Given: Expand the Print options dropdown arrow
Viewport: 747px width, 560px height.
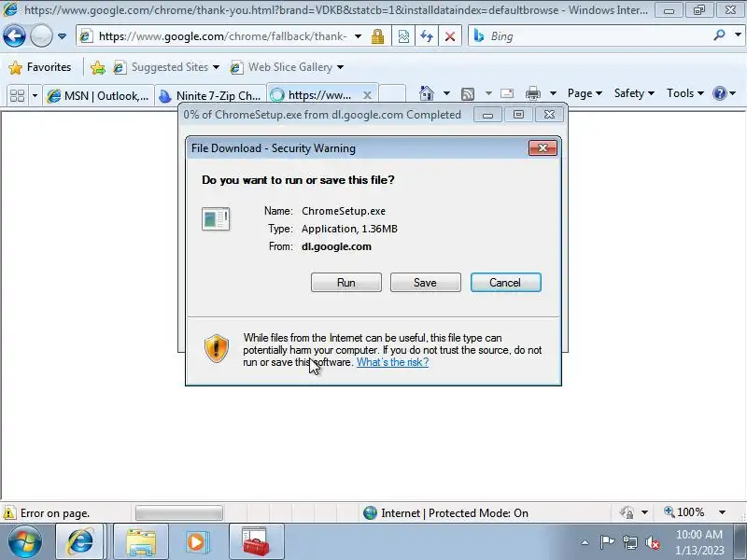Looking at the screenshot, I should tap(553, 93).
